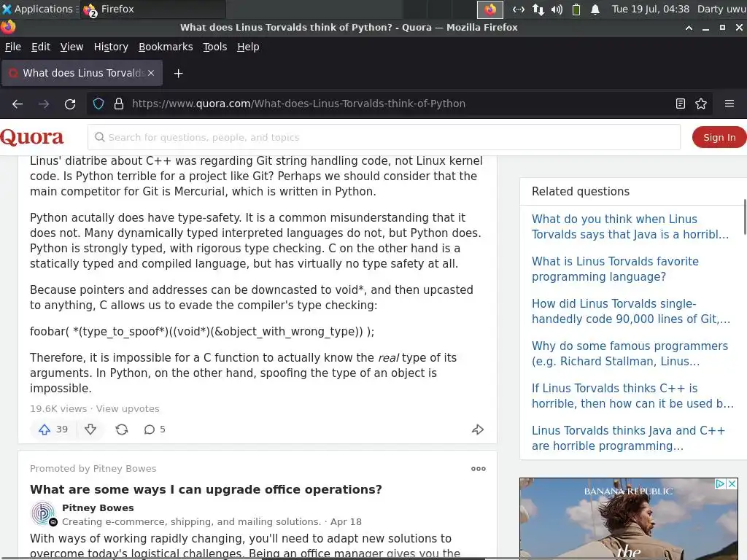Viewport: 747px width, 560px height.
Task: Focus the Quora search field
Action: [x=384, y=137]
